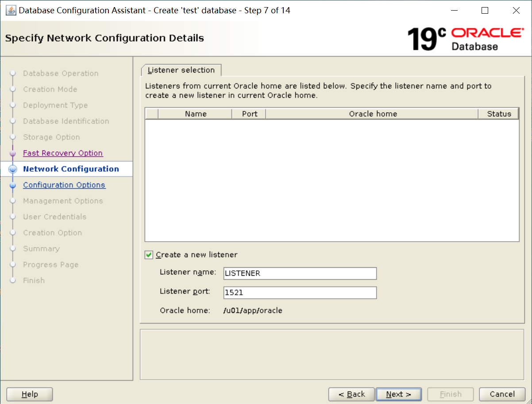Click the Database Operation step label

(x=61, y=73)
